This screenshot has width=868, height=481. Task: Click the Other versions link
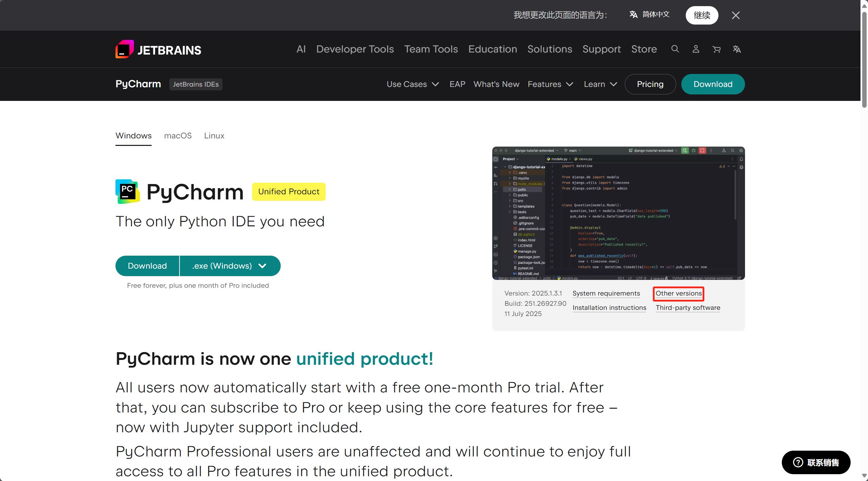(x=678, y=294)
